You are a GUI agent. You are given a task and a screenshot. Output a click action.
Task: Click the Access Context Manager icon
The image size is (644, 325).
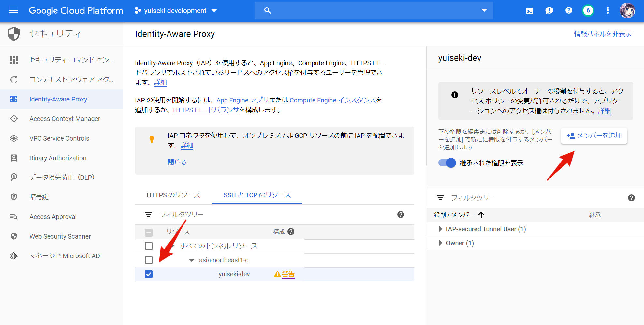tap(14, 119)
